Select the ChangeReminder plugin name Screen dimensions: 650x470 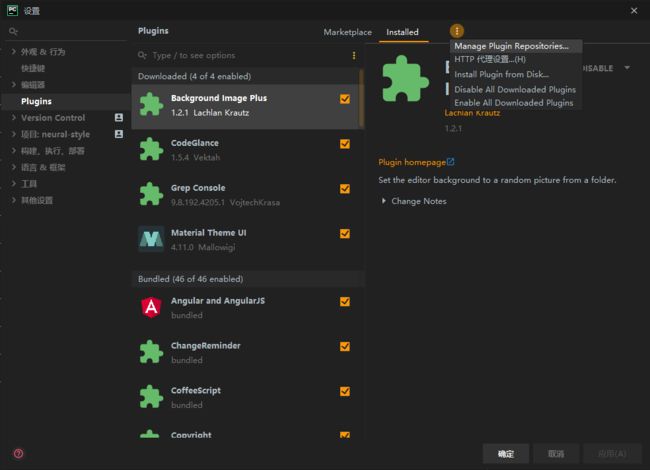(x=206, y=346)
